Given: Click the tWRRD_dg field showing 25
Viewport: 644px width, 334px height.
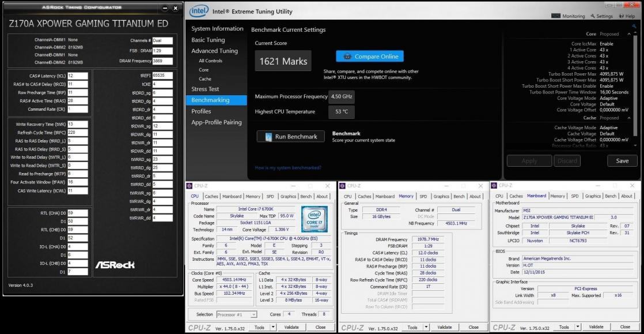Looking at the screenshot, I should click(x=162, y=168).
